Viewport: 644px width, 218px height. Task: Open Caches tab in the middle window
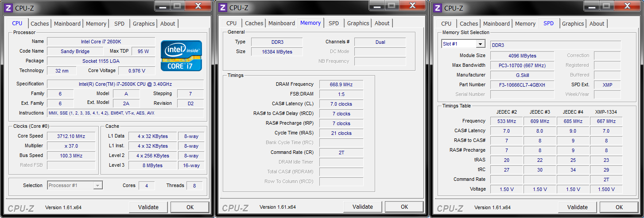(x=254, y=23)
